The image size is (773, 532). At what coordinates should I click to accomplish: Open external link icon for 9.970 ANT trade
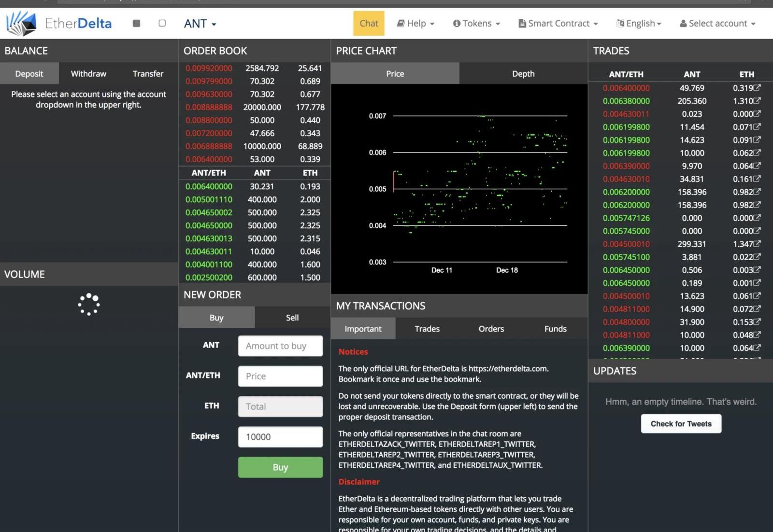[757, 166]
